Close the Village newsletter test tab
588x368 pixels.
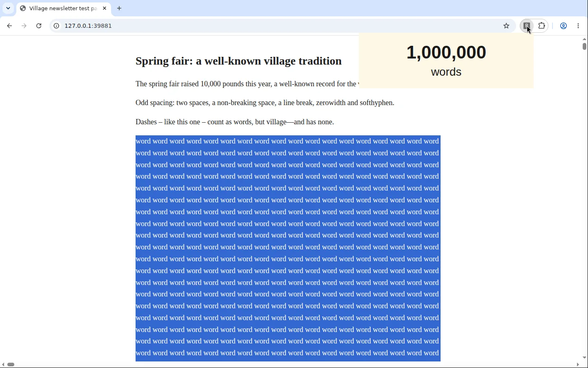105,8
